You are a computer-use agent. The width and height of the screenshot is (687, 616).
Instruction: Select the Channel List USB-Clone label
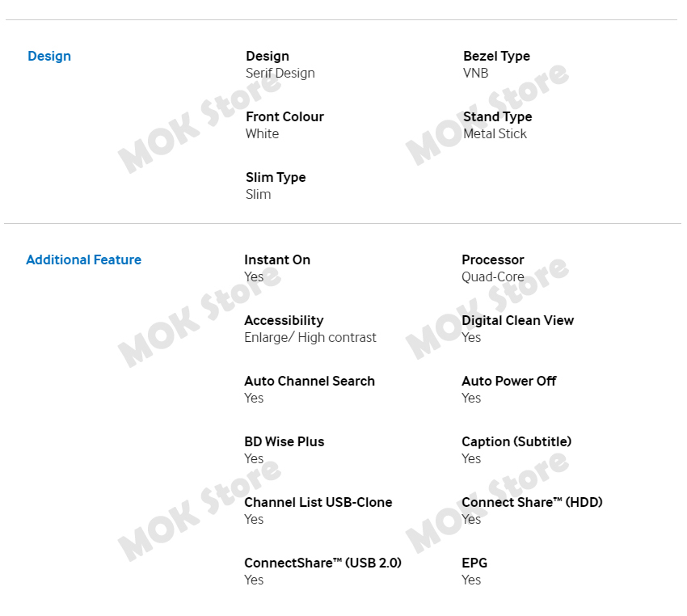[x=318, y=503]
